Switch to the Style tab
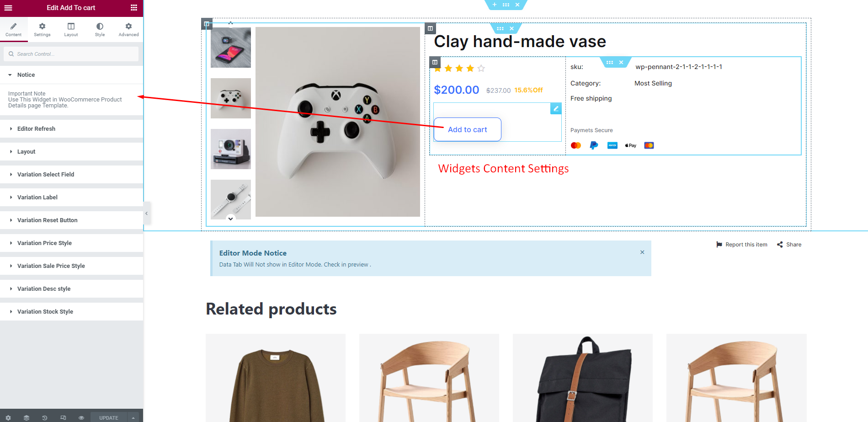The height and width of the screenshot is (422, 868). [100, 30]
